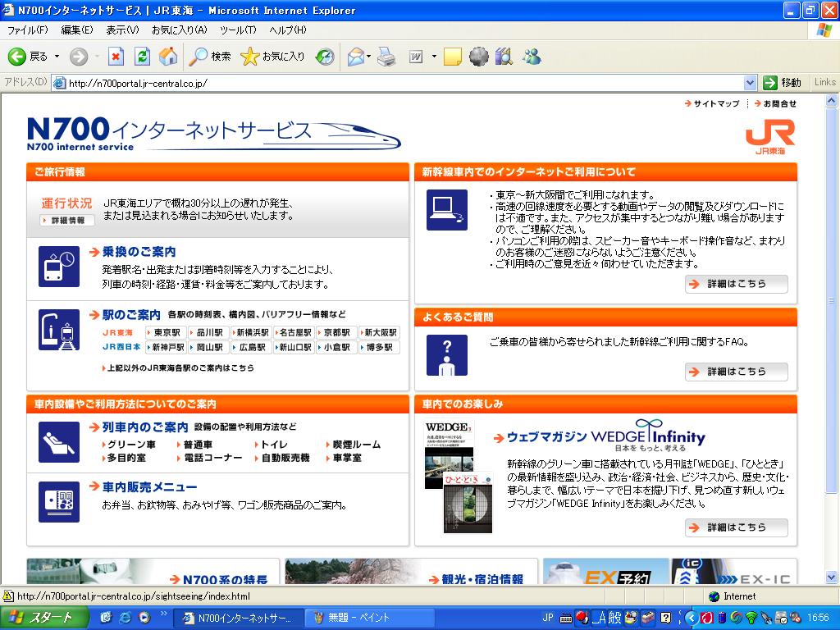Click the in-car sales menu blue icon
This screenshot has width=840, height=630.
pyautogui.click(x=59, y=502)
